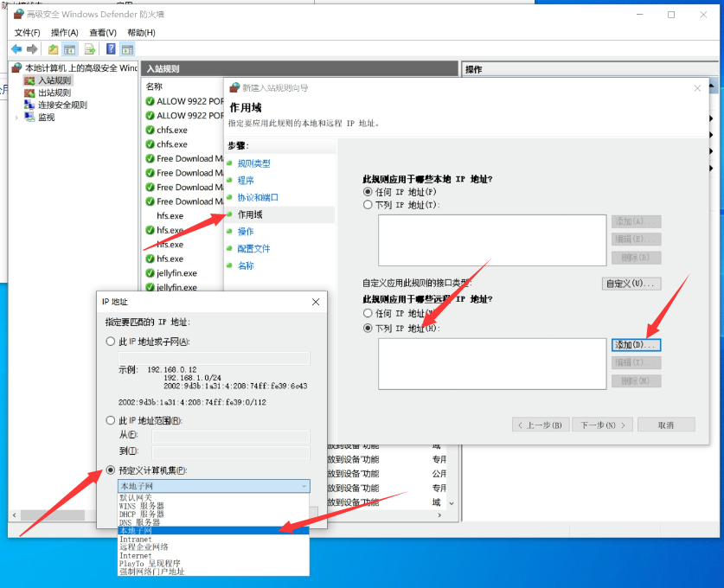Viewport: 724px width, 588px height.
Task: Click the IP address or subnet input field
Action: [214, 358]
